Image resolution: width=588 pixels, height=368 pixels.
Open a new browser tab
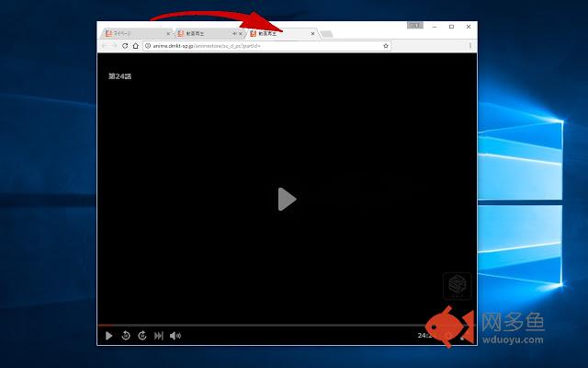click(327, 34)
